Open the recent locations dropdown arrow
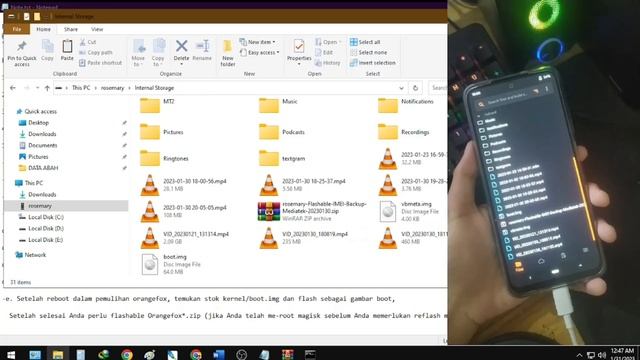 (37, 88)
